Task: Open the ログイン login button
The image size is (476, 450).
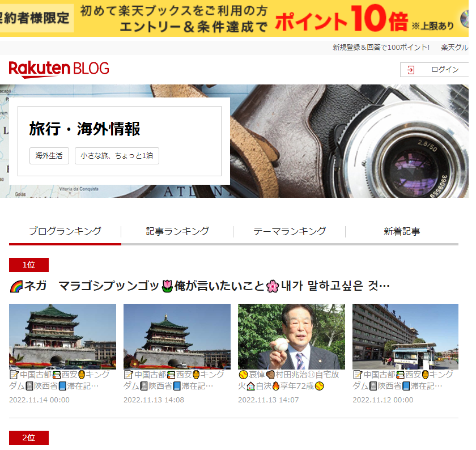Action: click(x=434, y=70)
